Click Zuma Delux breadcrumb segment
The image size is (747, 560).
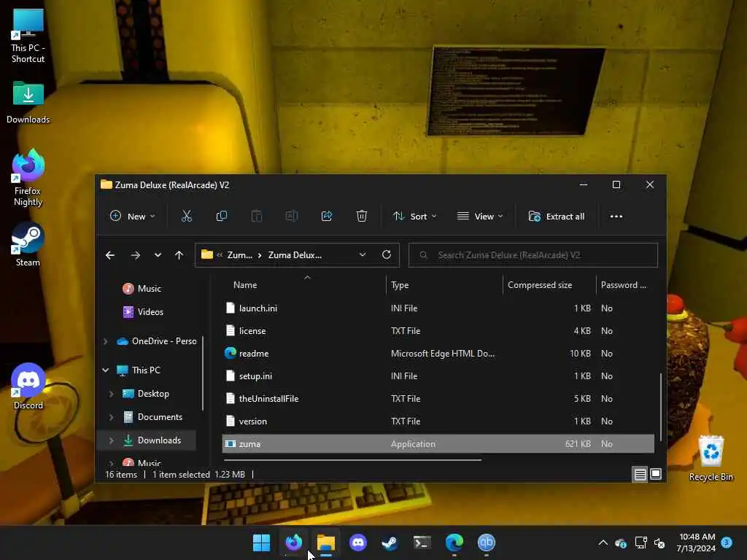pos(295,255)
